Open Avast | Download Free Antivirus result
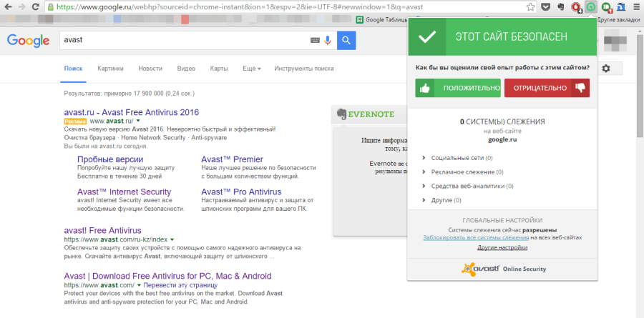The height and width of the screenshot is (318, 644). 167,276
